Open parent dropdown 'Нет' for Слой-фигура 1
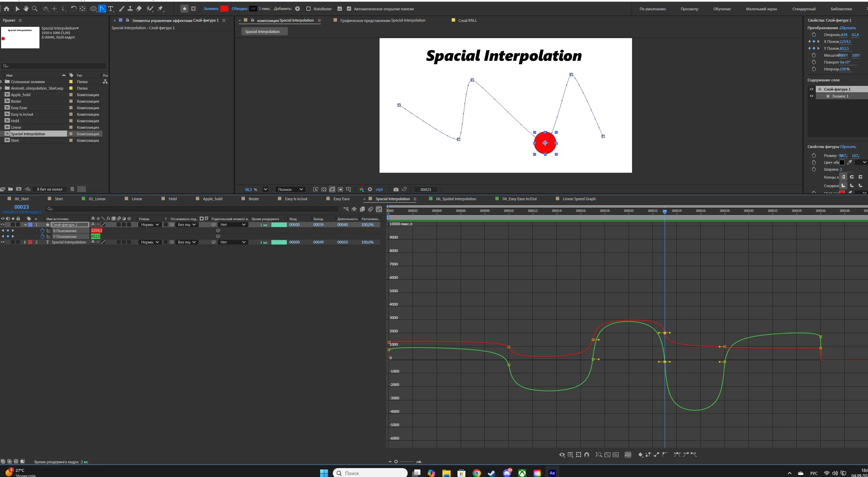868x477 pixels. 233,225
